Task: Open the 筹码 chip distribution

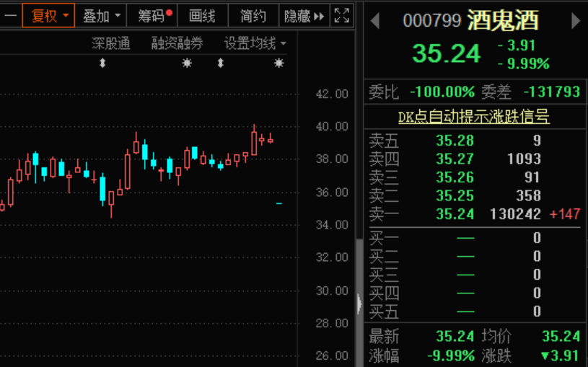Action: click(152, 15)
